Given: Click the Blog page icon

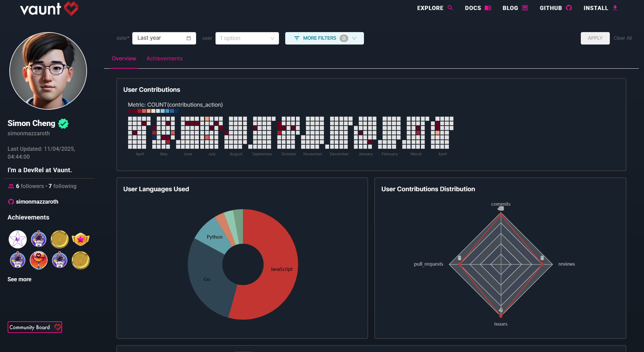Looking at the screenshot, I should [525, 8].
